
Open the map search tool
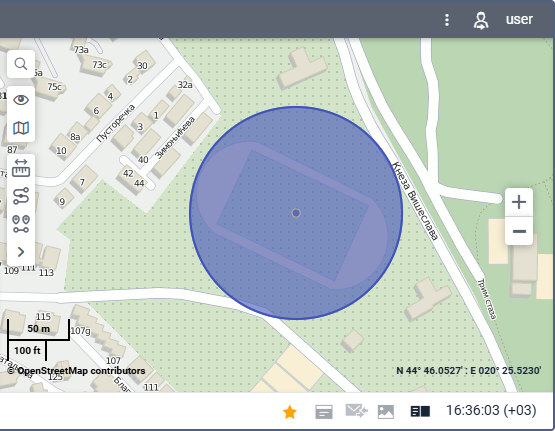pyautogui.click(x=21, y=64)
